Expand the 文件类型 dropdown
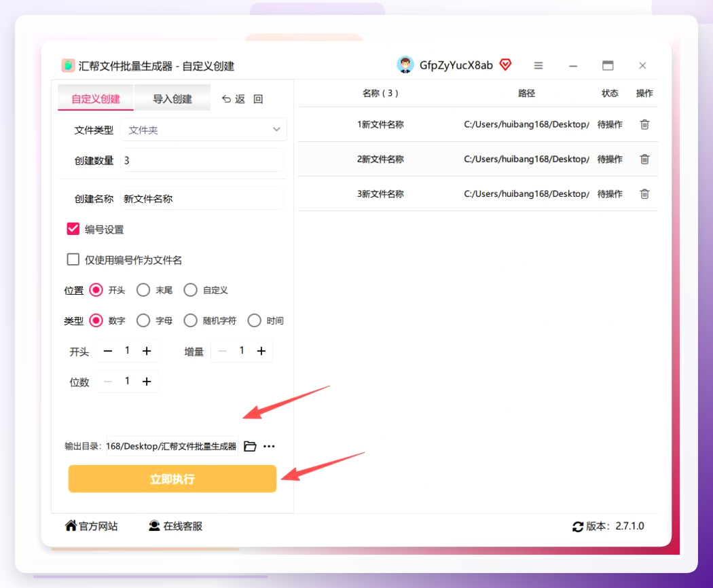The image size is (713, 588). click(x=204, y=130)
